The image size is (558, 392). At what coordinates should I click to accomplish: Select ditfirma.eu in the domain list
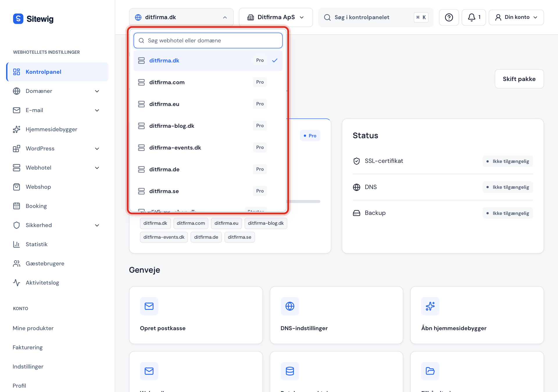click(208, 104)
